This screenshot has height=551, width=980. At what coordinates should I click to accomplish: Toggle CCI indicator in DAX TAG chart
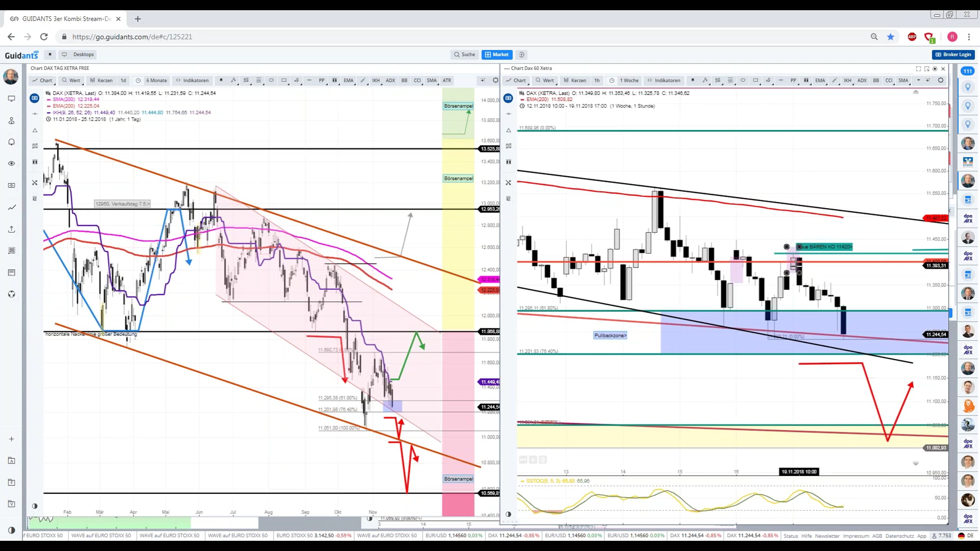coord(417,80)
